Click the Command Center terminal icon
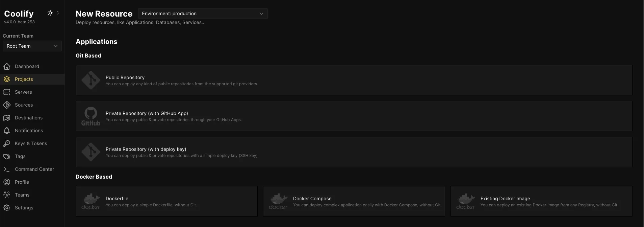644x227 pixels. click(x=7, y=169)
